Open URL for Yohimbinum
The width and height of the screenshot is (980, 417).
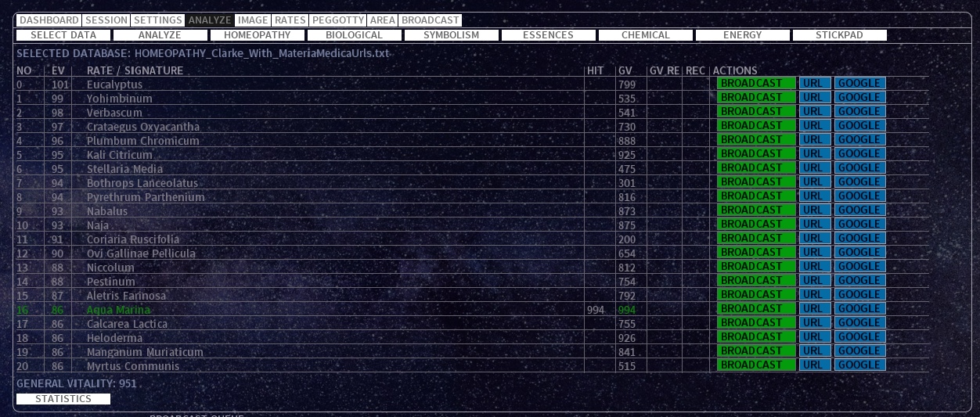(814, 98)
